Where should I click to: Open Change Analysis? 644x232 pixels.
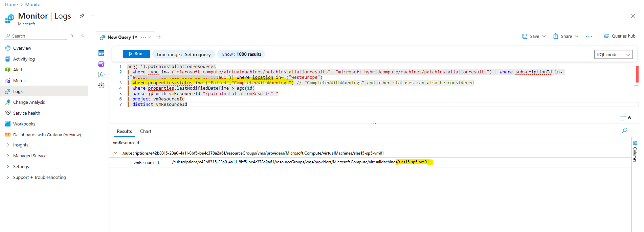(x=29, y=102)
